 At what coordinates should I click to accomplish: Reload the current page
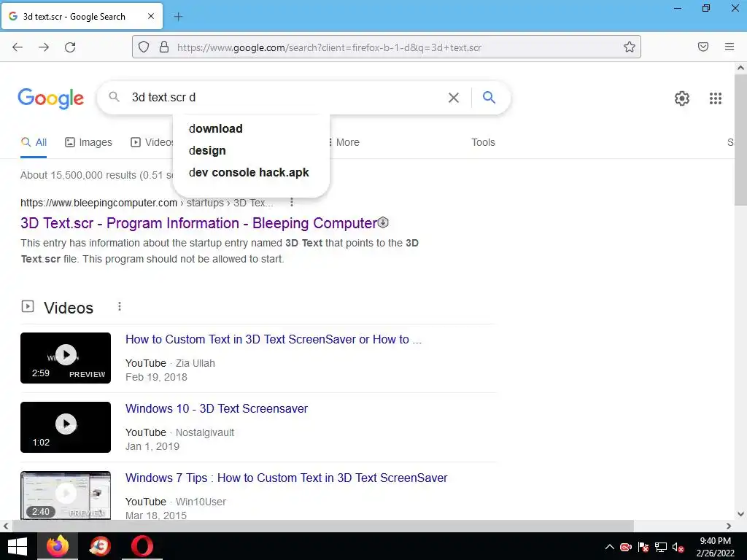(70, 47)
